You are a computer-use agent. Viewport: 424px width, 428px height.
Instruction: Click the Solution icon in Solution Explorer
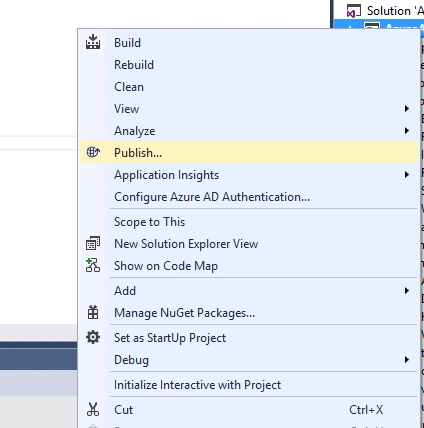pos(354,11)
